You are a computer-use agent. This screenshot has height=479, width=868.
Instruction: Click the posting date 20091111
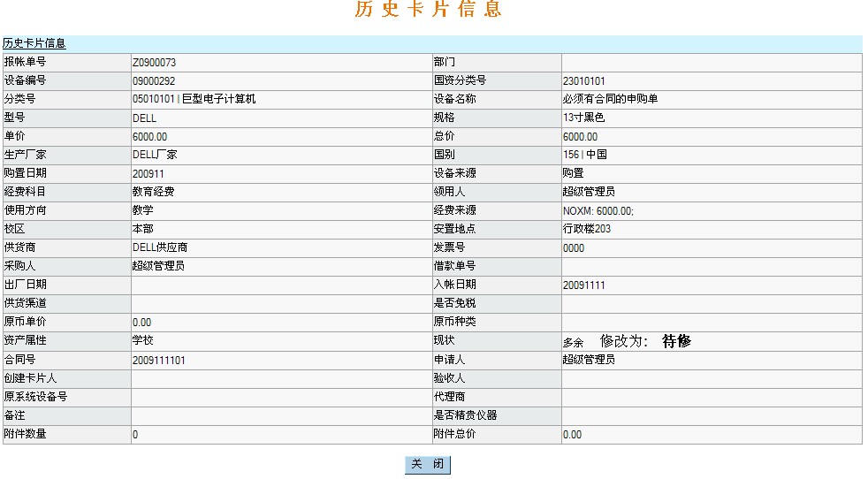click(584, 285)
